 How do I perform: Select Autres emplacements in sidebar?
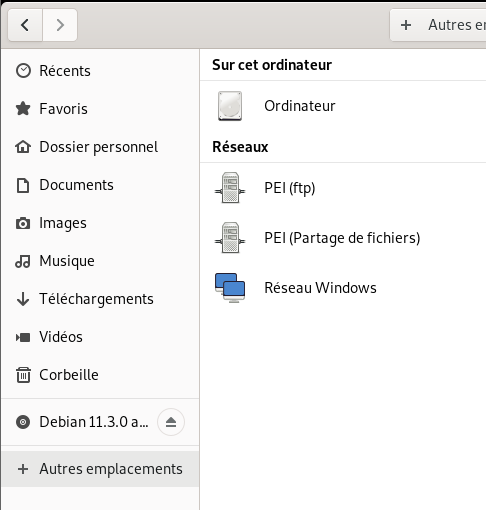100,469
